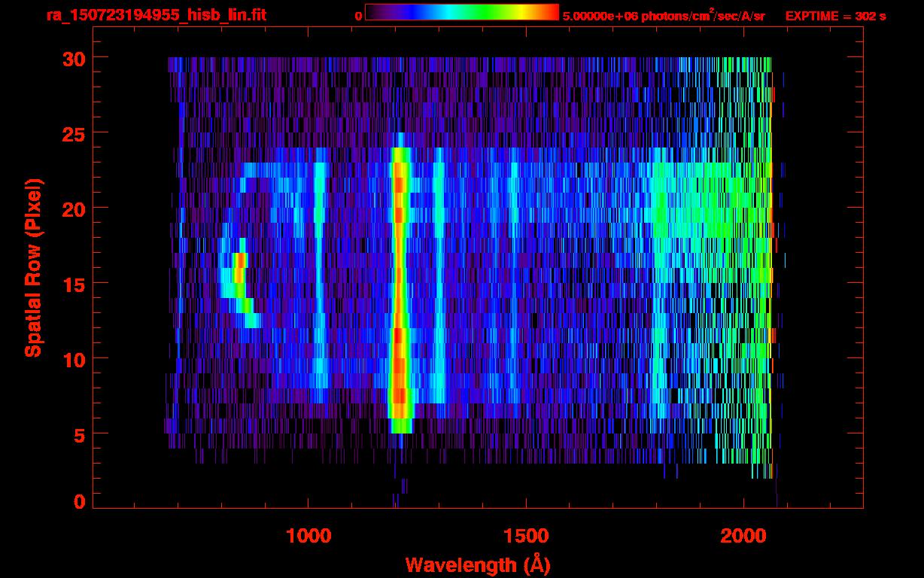Click the x-axis tick label 1000
The width and height of the screenshot is (924, 578).
click(x=309, y=536)
